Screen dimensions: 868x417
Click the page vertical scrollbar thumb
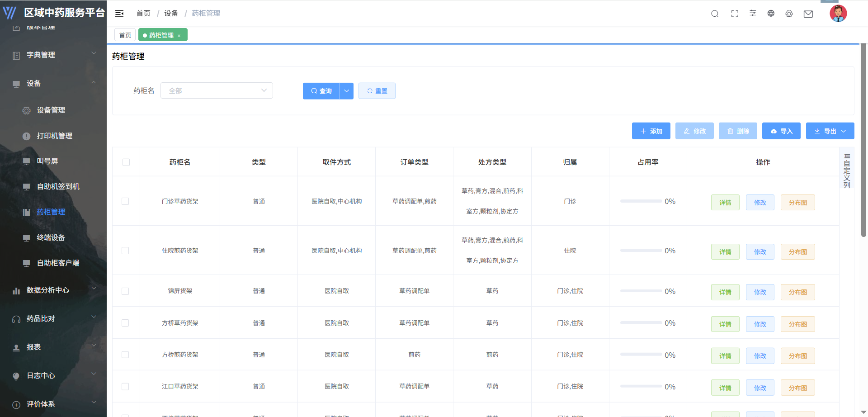point(864,140)
